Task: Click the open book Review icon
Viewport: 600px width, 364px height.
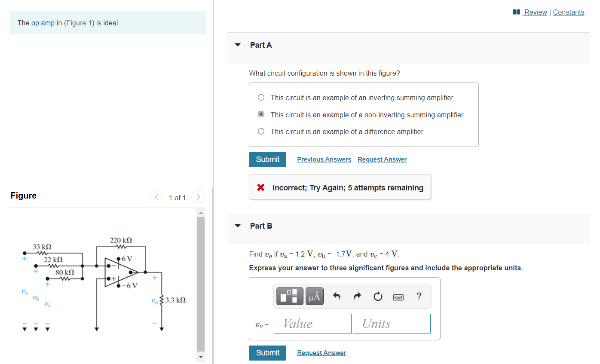Action: (x=516, y=12)
